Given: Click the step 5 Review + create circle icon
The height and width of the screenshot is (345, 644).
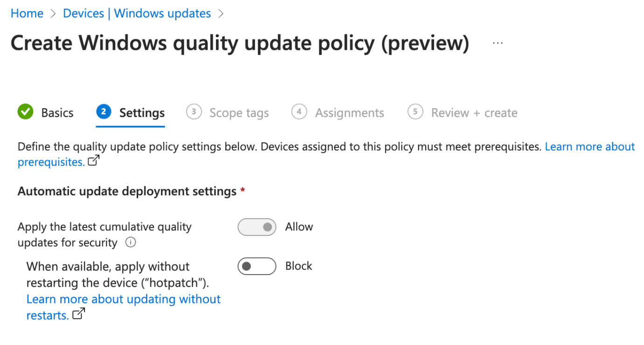Looking at the screenshot, I should pos(415,112).
